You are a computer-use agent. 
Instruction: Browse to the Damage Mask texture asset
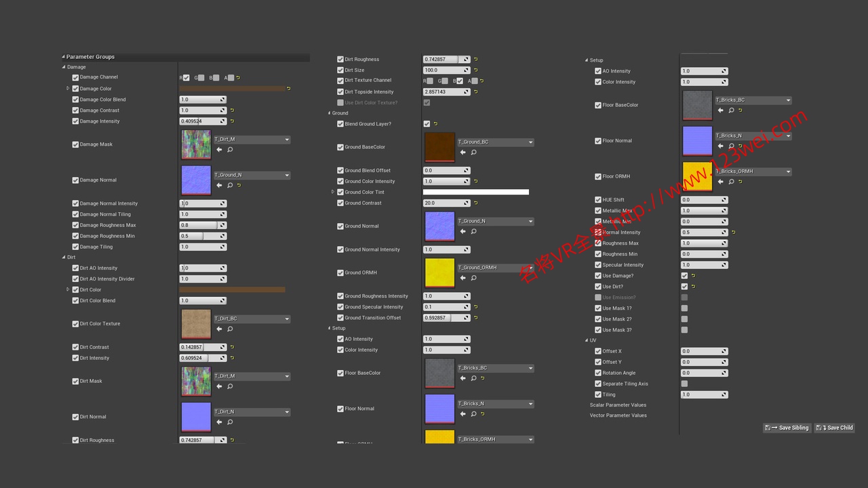click(230, 150)
